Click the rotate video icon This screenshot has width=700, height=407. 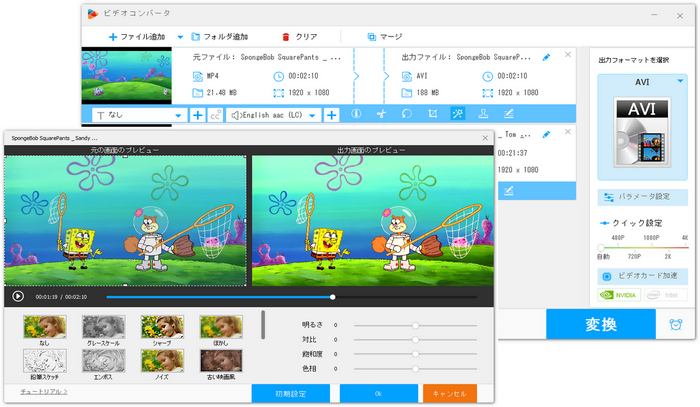[406, 115]
